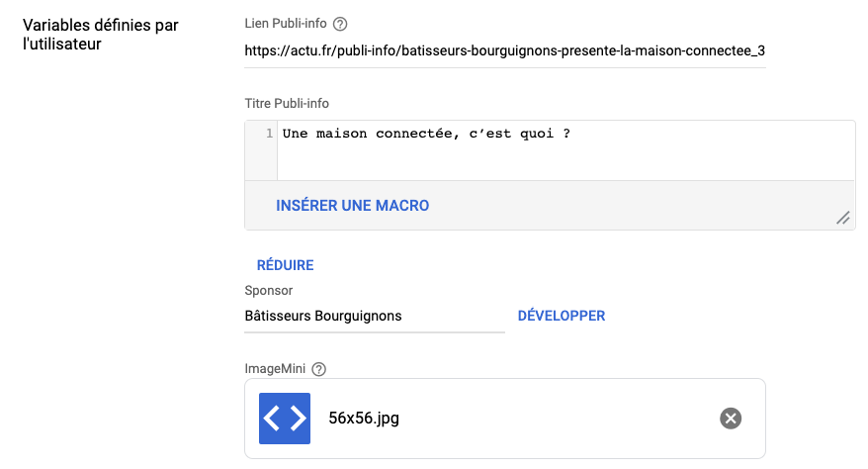Click the Sponsor label

click(269, 291)
